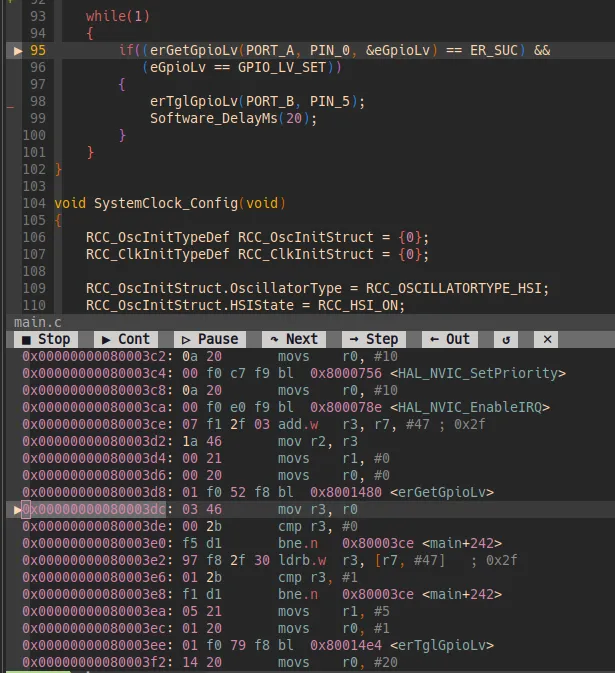Step over using the Next button
This screenshot has width=615, height=673.
tap(294, 339)
